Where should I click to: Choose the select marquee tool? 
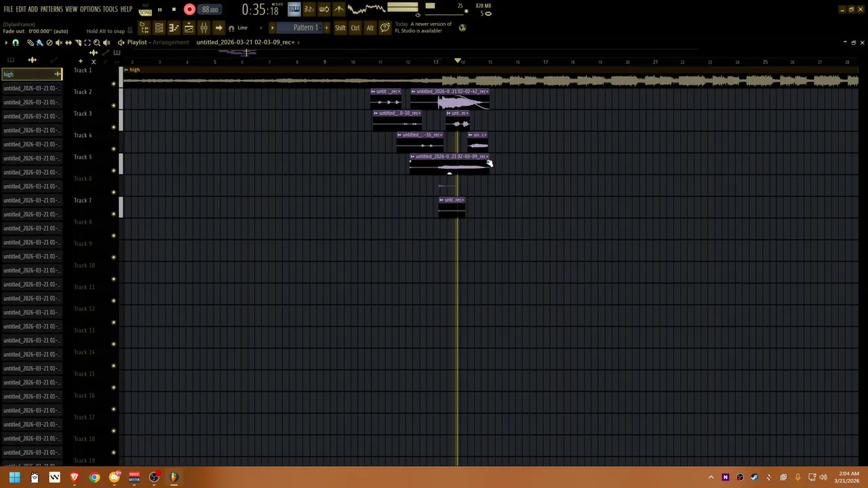pyautogui.click(x=87, y=42)
